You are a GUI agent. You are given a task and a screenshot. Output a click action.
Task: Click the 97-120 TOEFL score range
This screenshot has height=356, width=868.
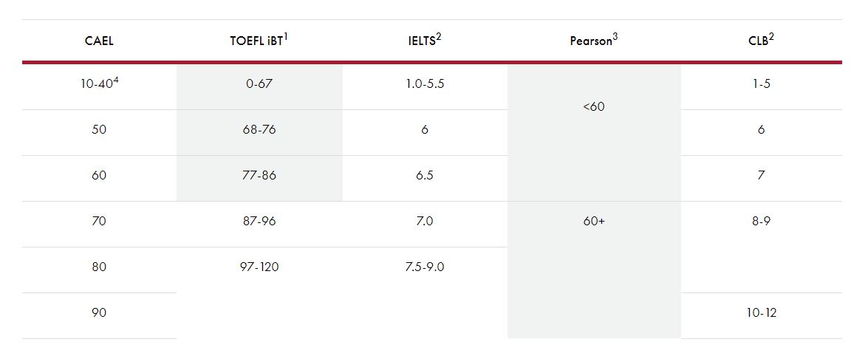pyautogui.click(x=259, y=267)
